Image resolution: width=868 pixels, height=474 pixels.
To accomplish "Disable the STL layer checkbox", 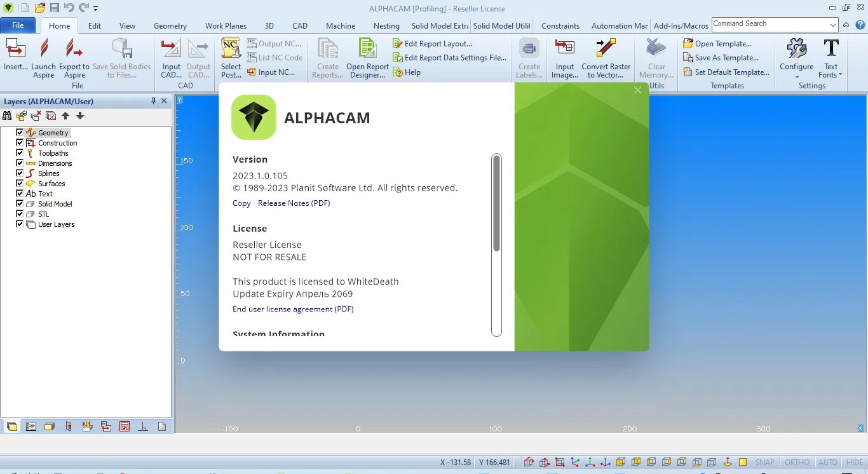I will tap(19, 213).
